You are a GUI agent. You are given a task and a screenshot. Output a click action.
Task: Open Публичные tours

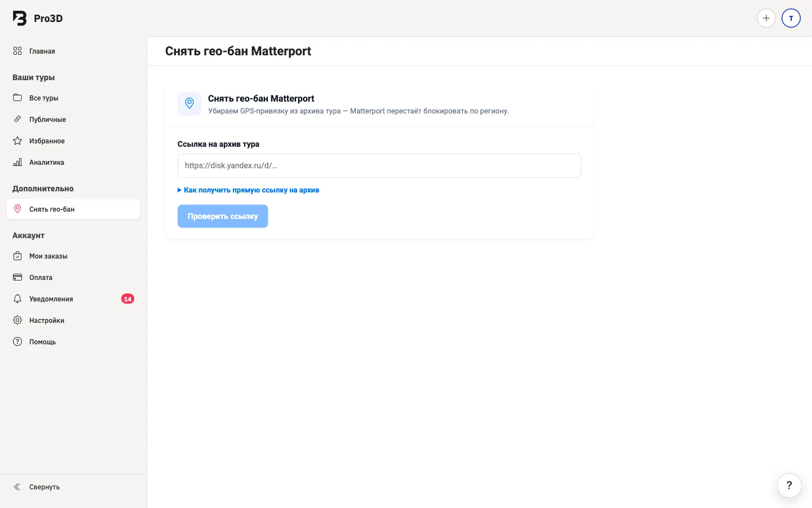(73, 119)
